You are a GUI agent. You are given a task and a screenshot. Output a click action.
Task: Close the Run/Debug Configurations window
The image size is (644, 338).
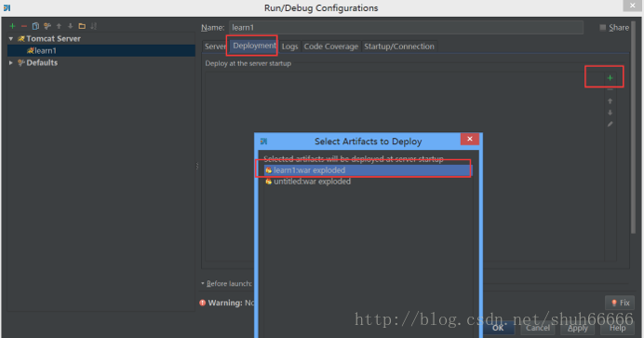coord(632,6)
